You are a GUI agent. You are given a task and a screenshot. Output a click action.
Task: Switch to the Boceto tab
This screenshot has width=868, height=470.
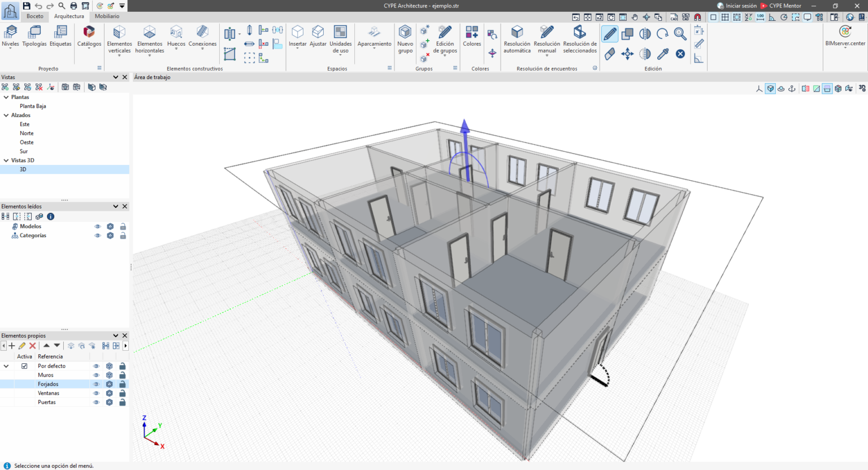click(35, 16)
